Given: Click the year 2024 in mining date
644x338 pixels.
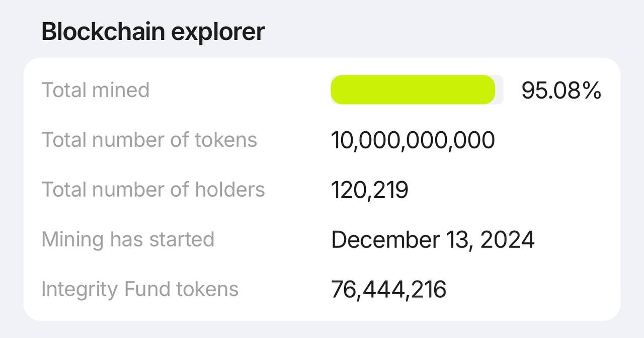Looking at the screenshot, I should pyautogui.click(x=507, y=240).
